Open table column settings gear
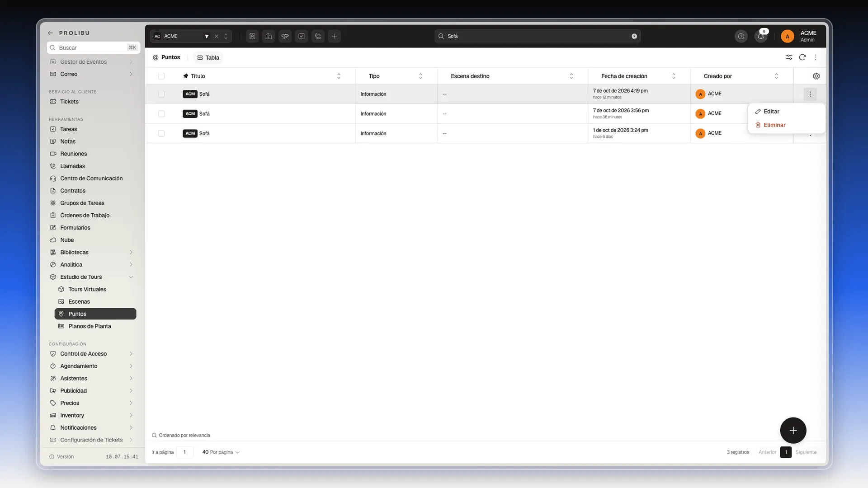 tap(816, 76)
